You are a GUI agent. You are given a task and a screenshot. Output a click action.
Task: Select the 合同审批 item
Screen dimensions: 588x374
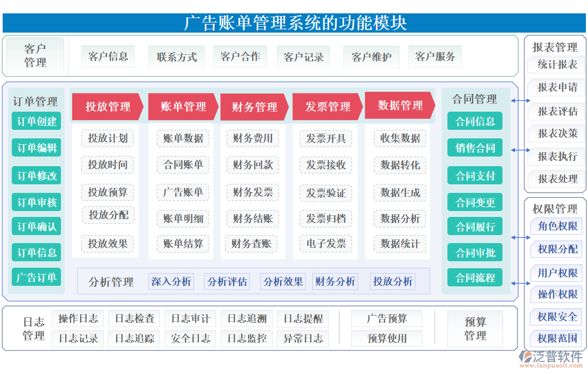tap(474, 252)
